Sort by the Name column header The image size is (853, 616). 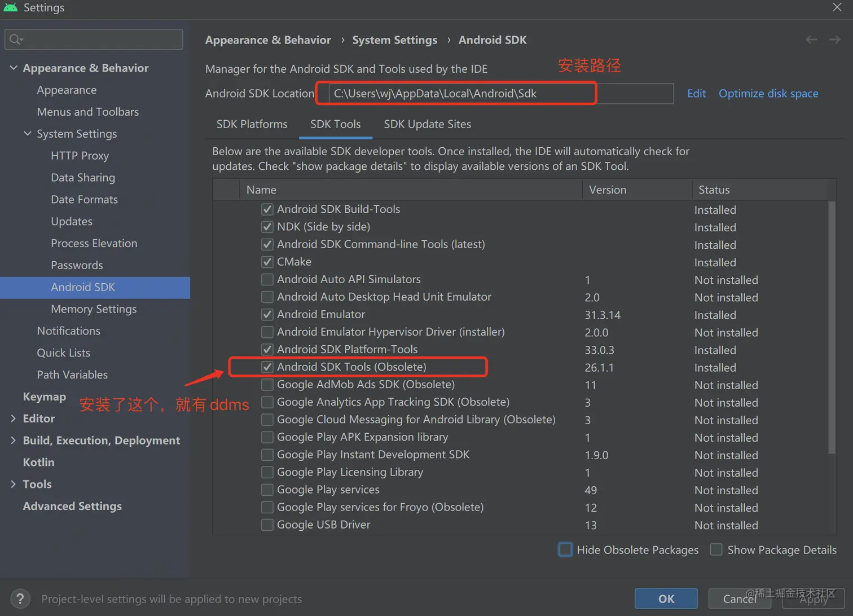click(x=410, y=190)
